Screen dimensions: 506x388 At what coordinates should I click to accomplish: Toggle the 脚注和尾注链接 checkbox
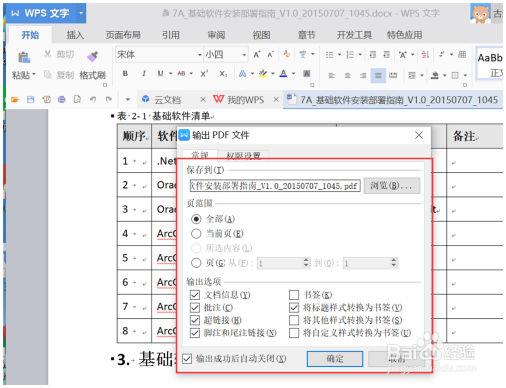click(195, 333)
